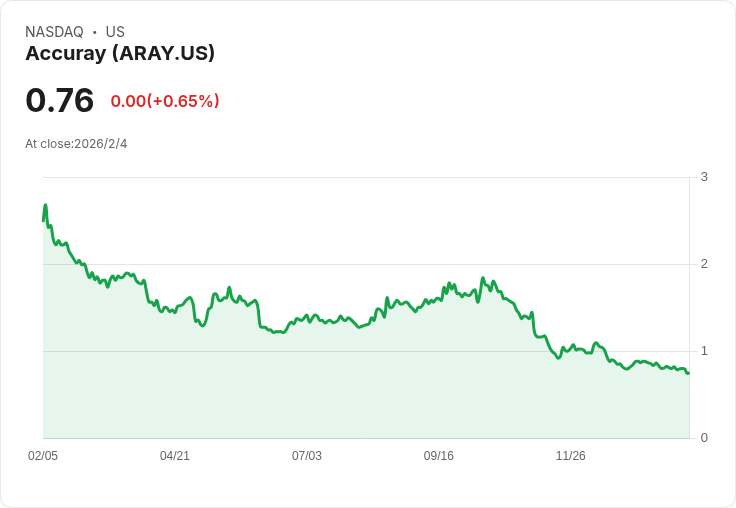Select the 04/21 date on the x-axis

175,456
